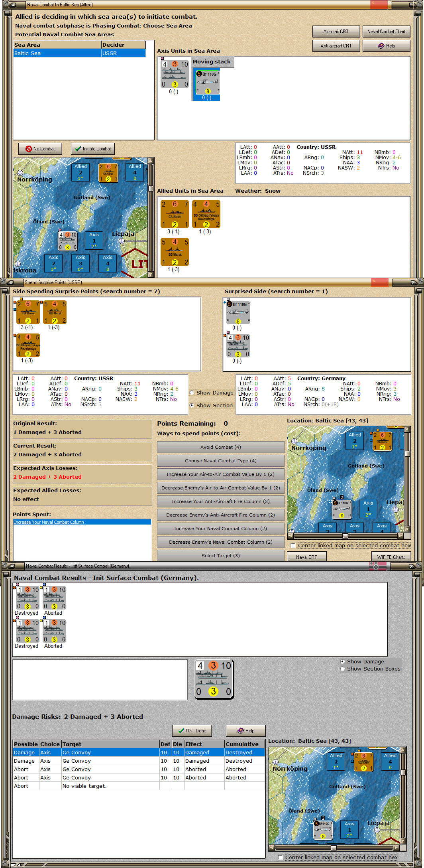Screen dimensions: 424x868
Task: Toggle Center linked map checkbox in Results window
Action: pyautogui.click(x=281, y=857)
